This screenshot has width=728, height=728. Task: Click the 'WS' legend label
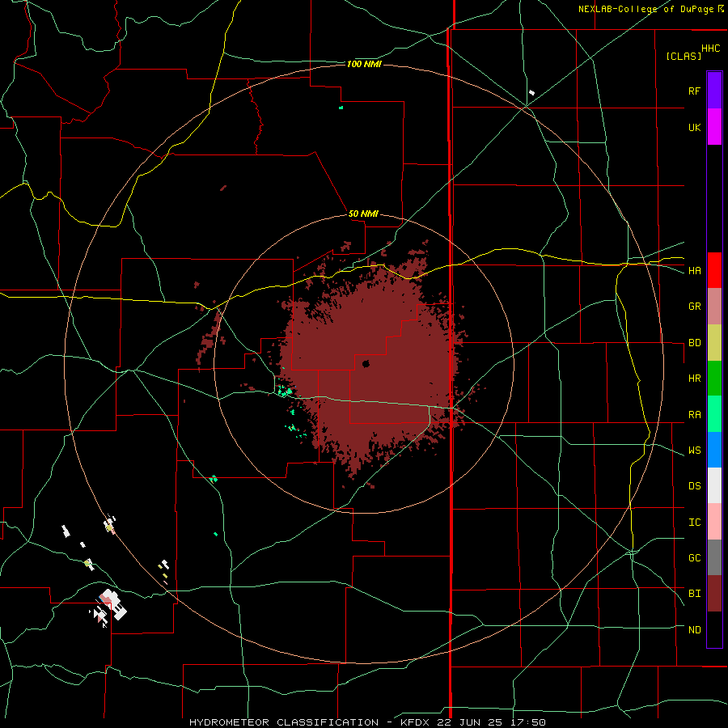click(694, 451)
